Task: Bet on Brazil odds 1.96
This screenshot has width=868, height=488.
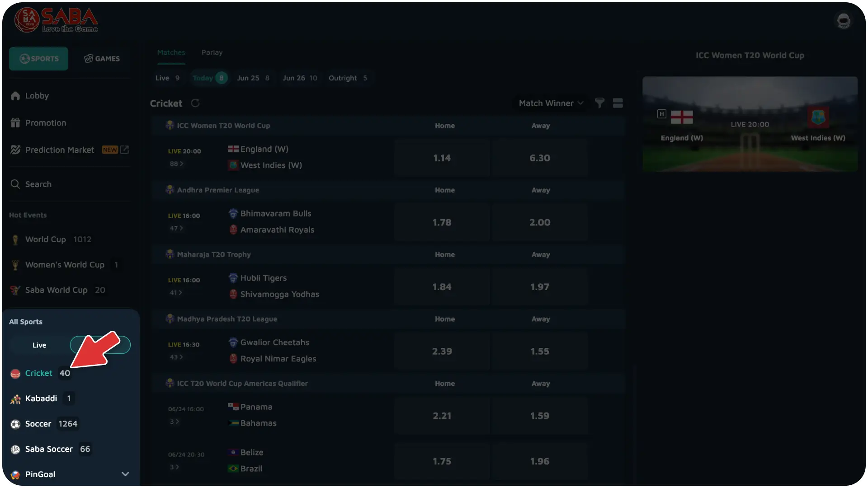Action: pyautogui.click(x=540, y=461)
